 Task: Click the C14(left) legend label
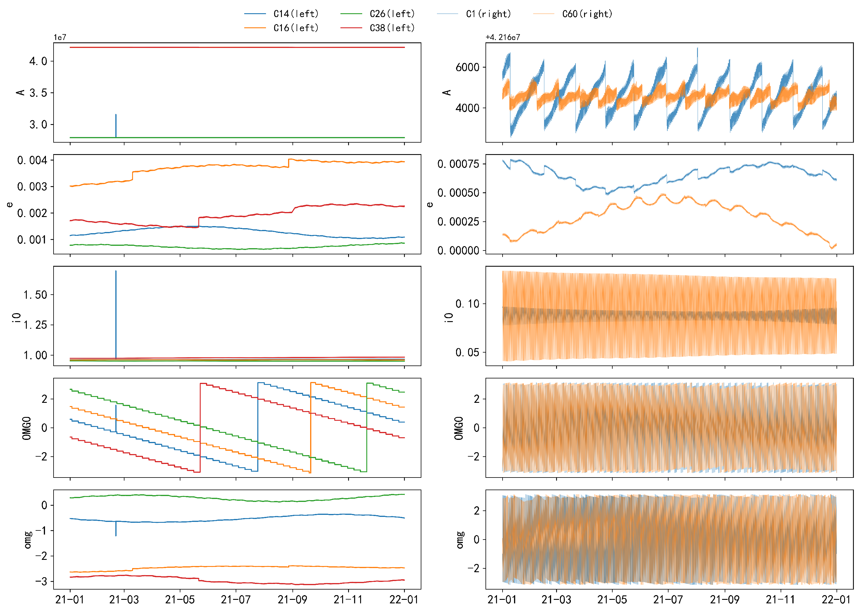point(296,14)
